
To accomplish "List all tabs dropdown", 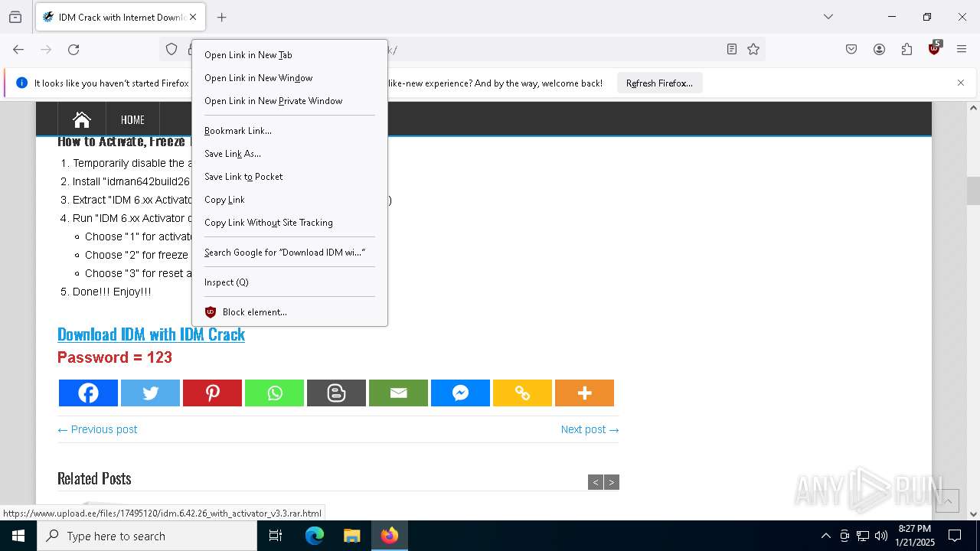I will click(x=828, y=17).
